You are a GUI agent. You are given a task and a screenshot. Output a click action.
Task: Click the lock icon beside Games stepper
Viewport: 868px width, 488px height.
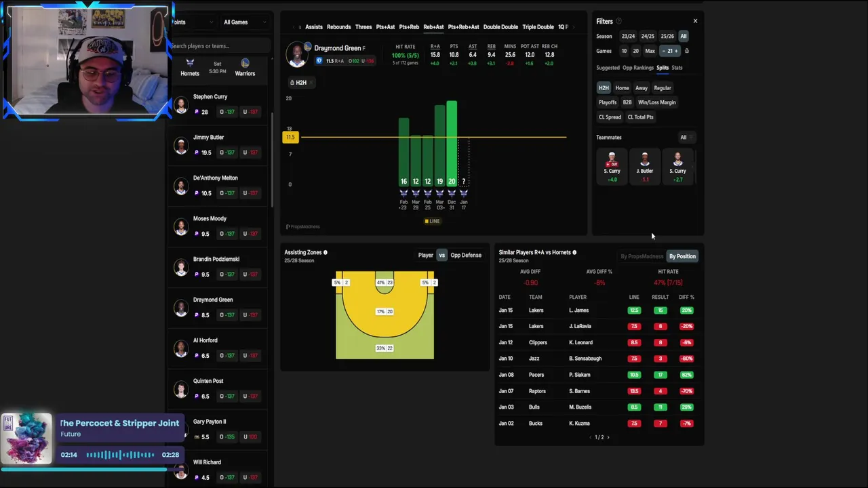click(x=686, y=51)
